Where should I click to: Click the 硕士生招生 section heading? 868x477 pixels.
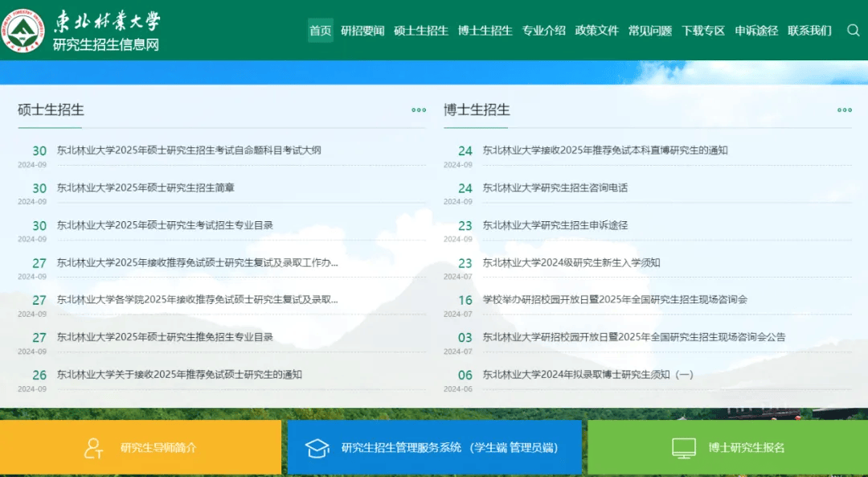[x=51, y=109]
